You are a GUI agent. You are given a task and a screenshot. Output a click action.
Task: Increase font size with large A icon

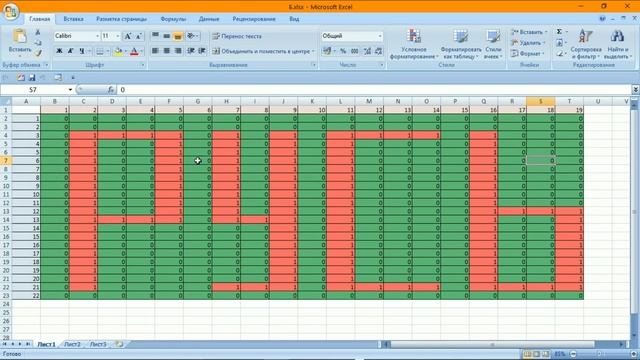(128, 36)
